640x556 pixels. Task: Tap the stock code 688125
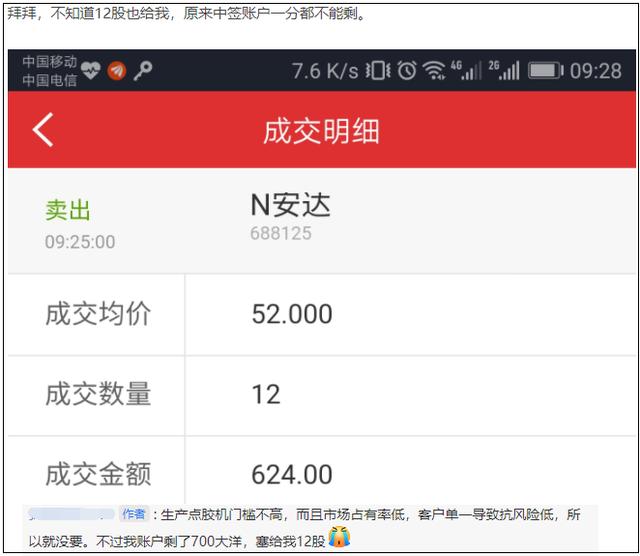coord(281,234)
